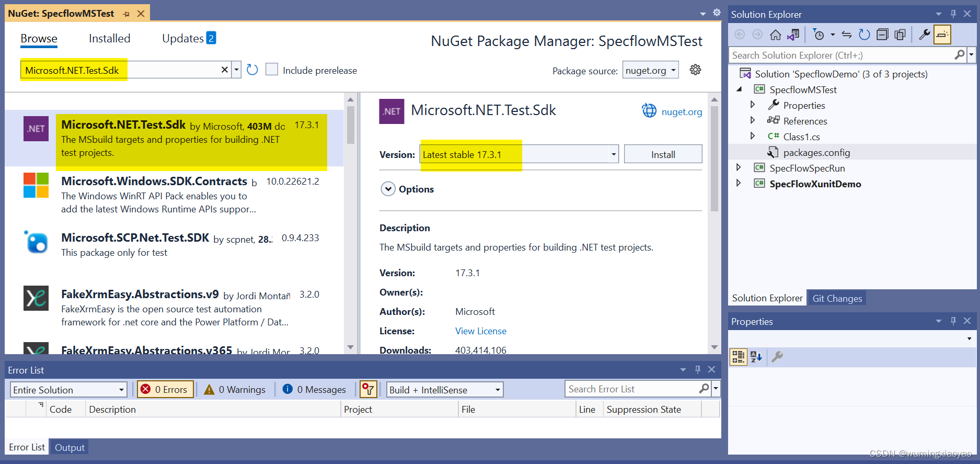The image size is (980, 464).
Task: Open the Properties panel object dropdown
Action: [x=969, y=338]
